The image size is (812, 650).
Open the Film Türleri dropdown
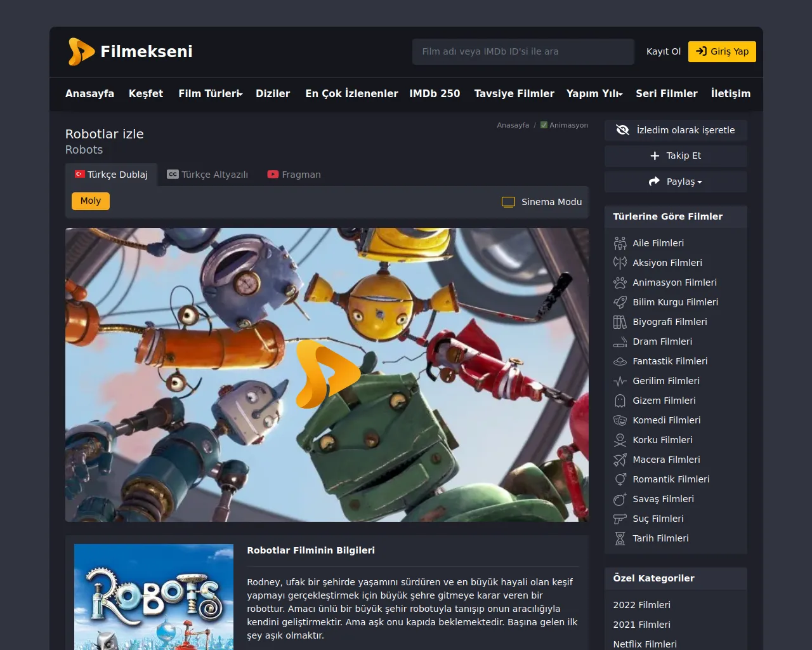coord(211,93)
